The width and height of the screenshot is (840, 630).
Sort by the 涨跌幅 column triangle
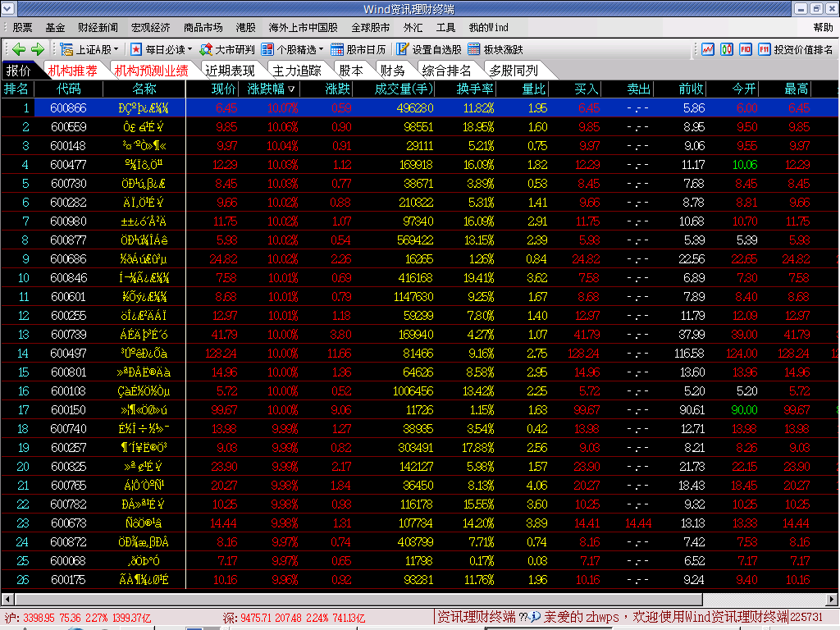(x=291, y=89)
